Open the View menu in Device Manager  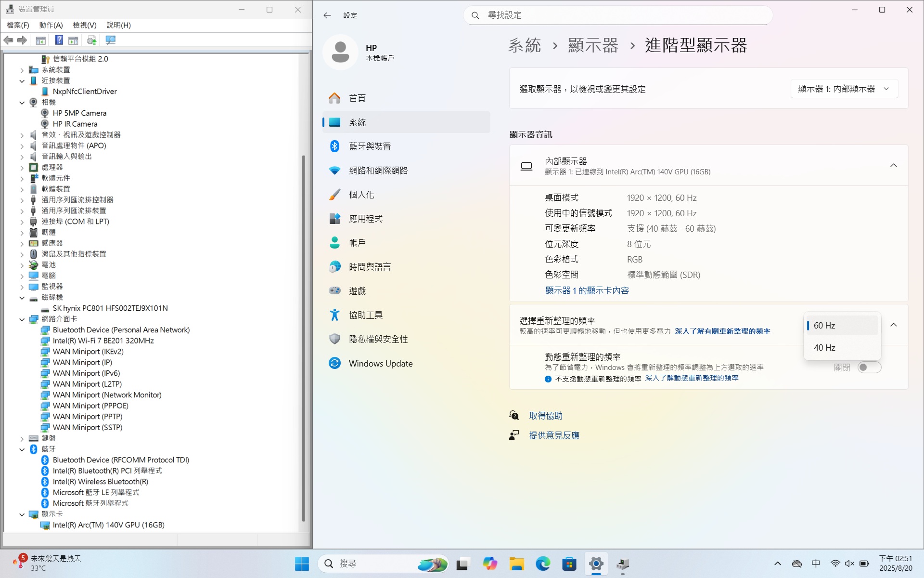coord(84,25)
